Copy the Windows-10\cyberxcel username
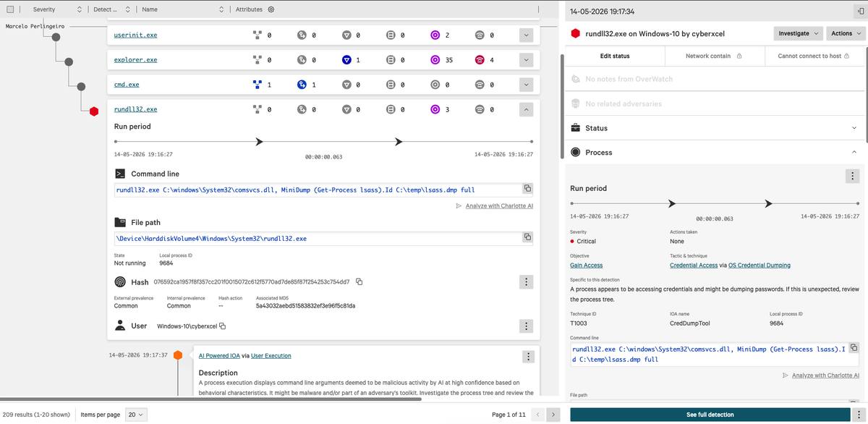 click(x=223, y=326)
